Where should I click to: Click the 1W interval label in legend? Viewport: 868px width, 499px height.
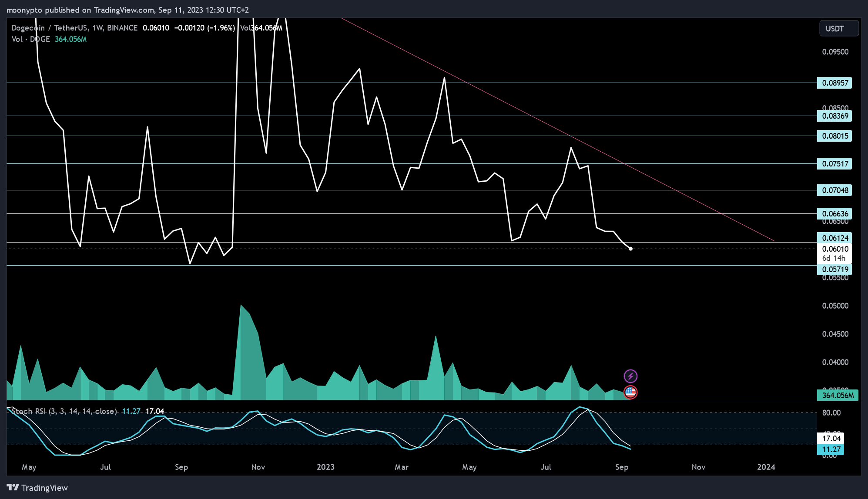click(97, 28)
